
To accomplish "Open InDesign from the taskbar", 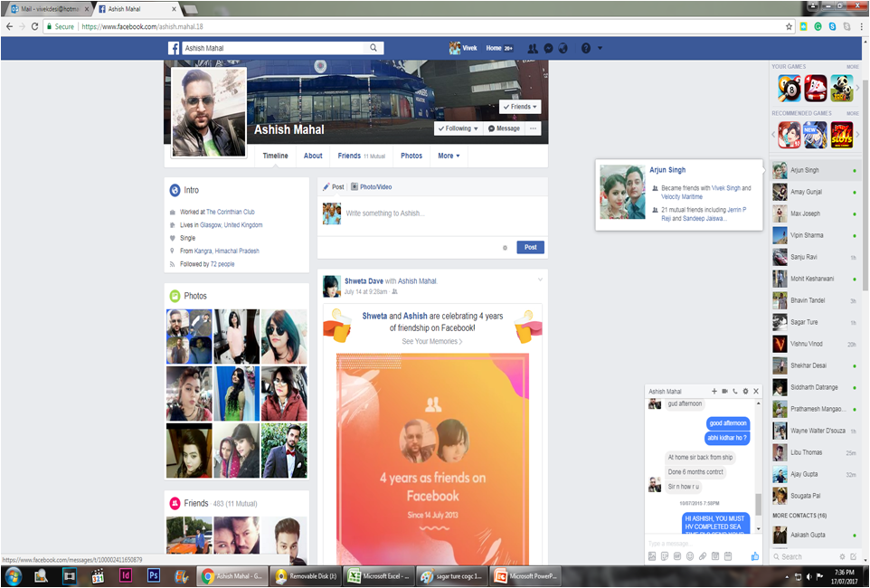I will click(126, 575).
